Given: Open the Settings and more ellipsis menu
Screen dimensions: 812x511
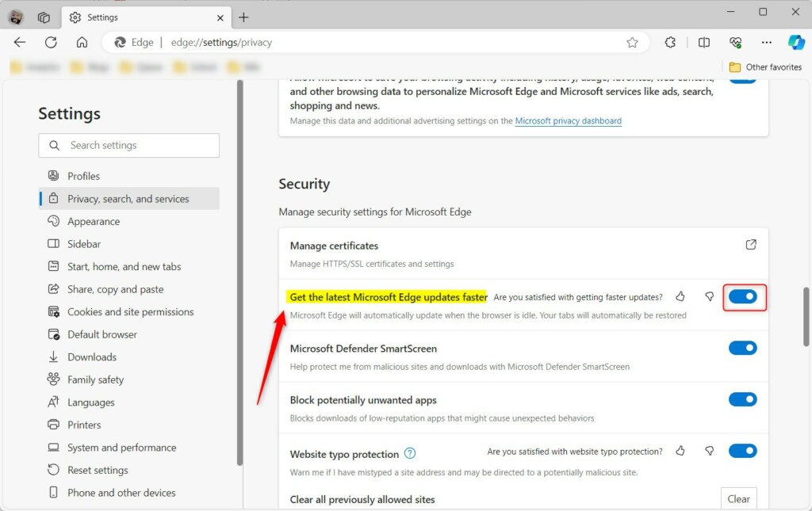Looking at the screenshot, I should click(767, 43).
